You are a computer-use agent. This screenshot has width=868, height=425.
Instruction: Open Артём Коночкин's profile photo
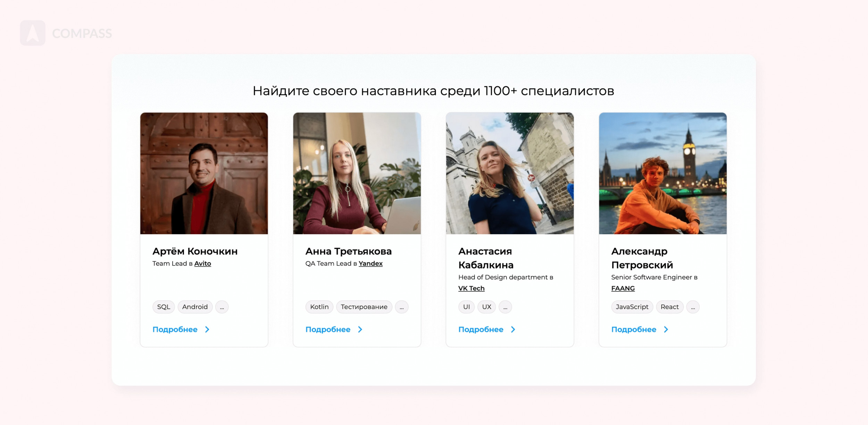[x=204, y=173]
